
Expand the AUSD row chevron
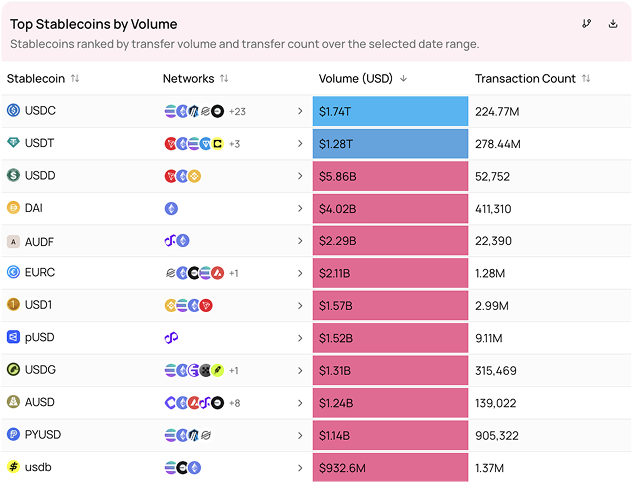pyautogui.click(x=300, y=403)
